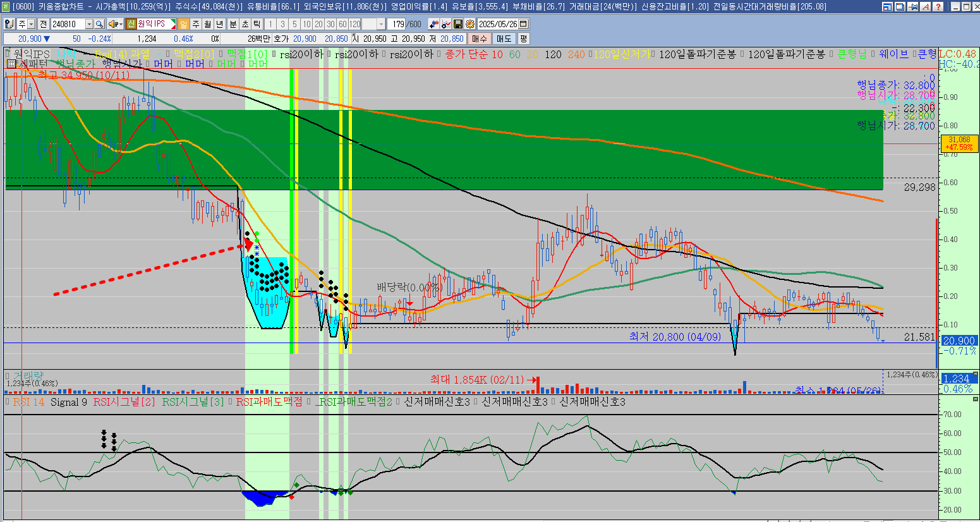
Task: Click the Rsi(14) 과열 indicator label
Action: [x=122, y=54]
